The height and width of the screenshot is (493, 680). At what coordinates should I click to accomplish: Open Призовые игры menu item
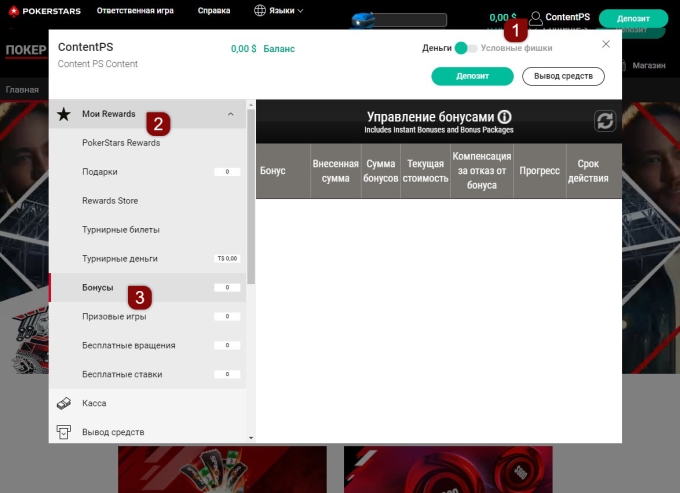coord(147,317)
